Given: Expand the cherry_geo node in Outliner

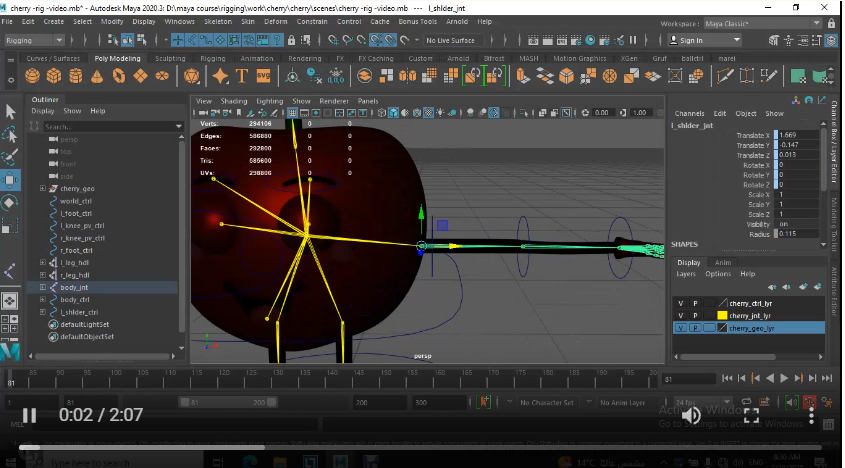Looking at the screenshot, I should 42,188.
